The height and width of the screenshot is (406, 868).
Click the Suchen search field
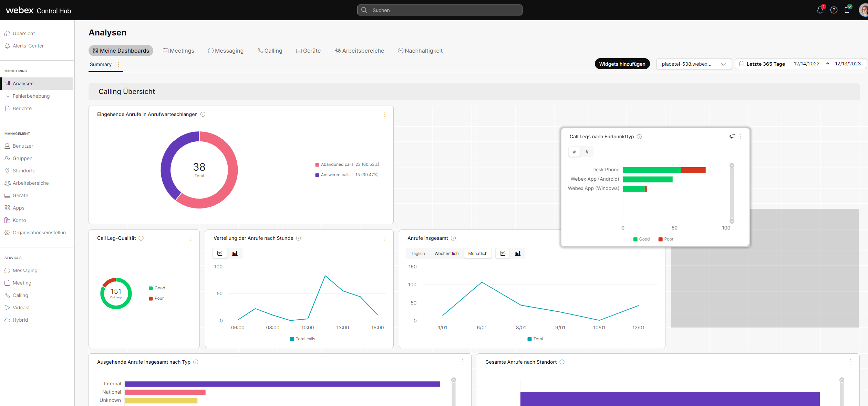pos(440,10)
